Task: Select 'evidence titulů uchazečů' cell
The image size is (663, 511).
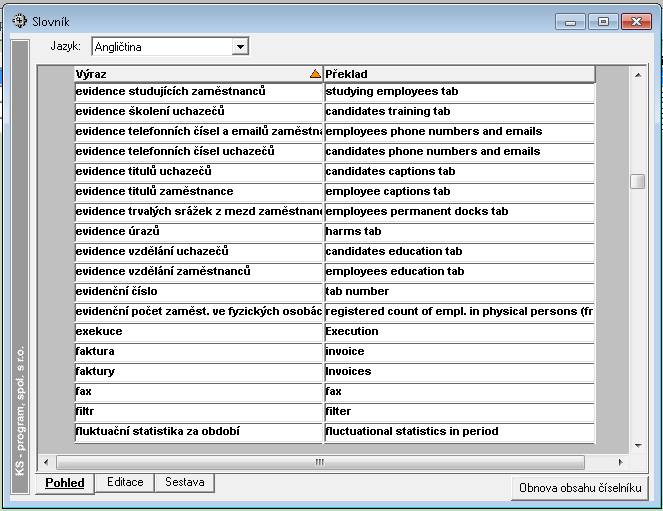Action: point(198,172)
